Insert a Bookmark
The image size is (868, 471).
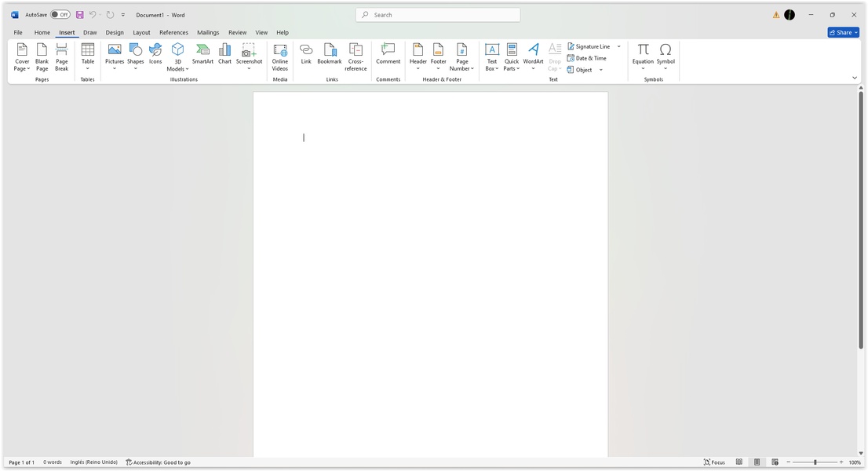click(x=330, y=53)
